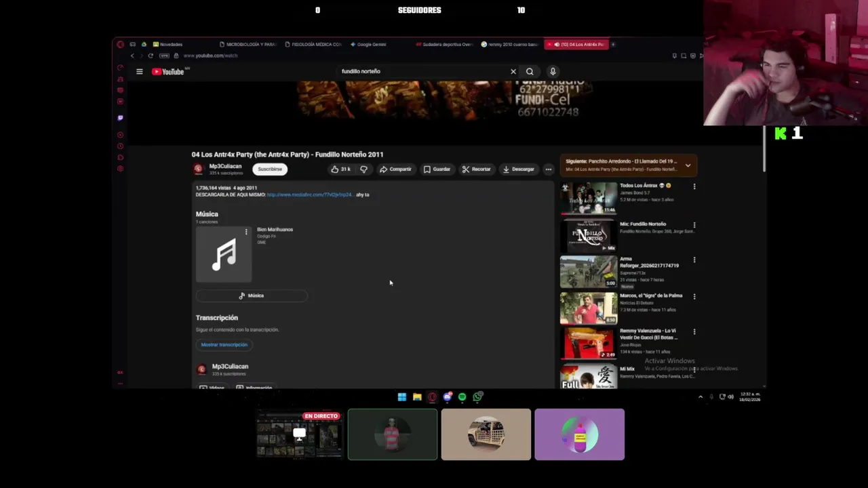Go back with browser back arrow
Viewport: 868px width, 488px height.
[x=132, y=56]
